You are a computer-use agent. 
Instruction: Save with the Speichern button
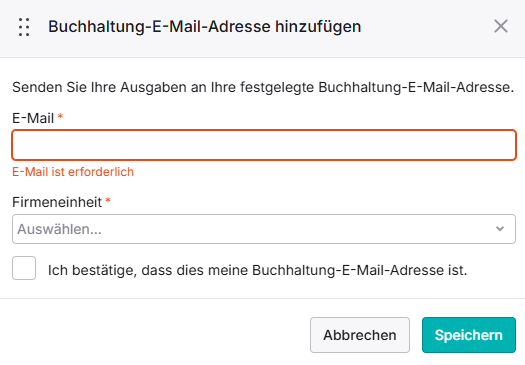click(469, 335)
